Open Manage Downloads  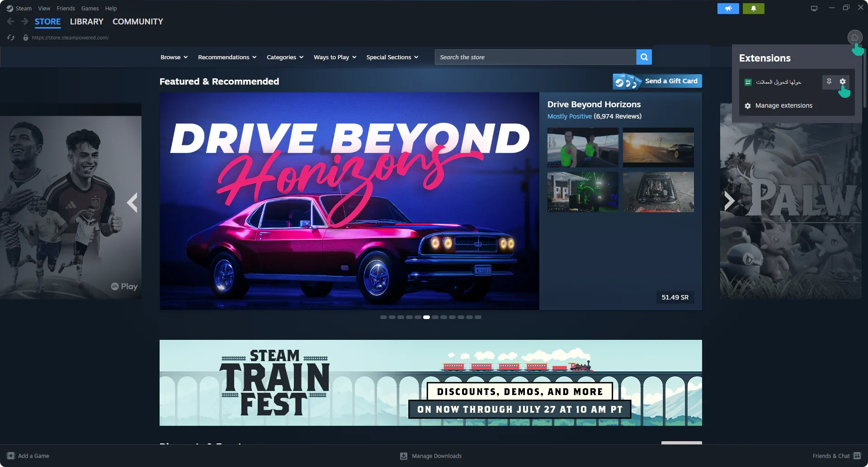coord(437,456)
